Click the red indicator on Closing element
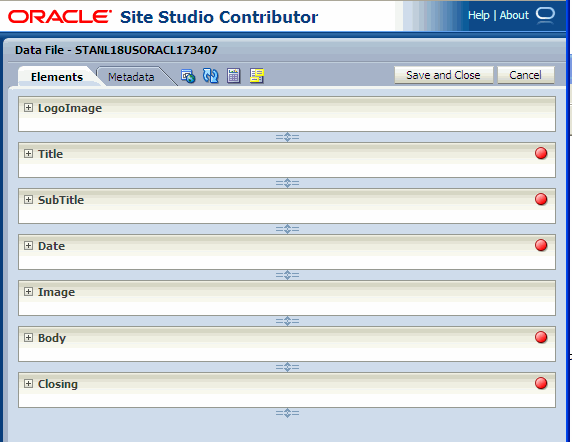The image size is (572, 442). 541,383
